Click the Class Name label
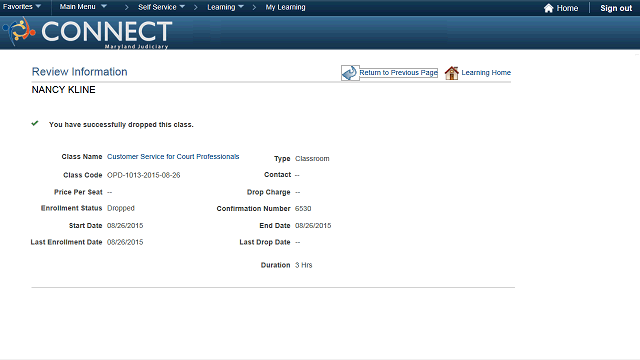Screen dimensions: 640x360 tap(82, 157)
